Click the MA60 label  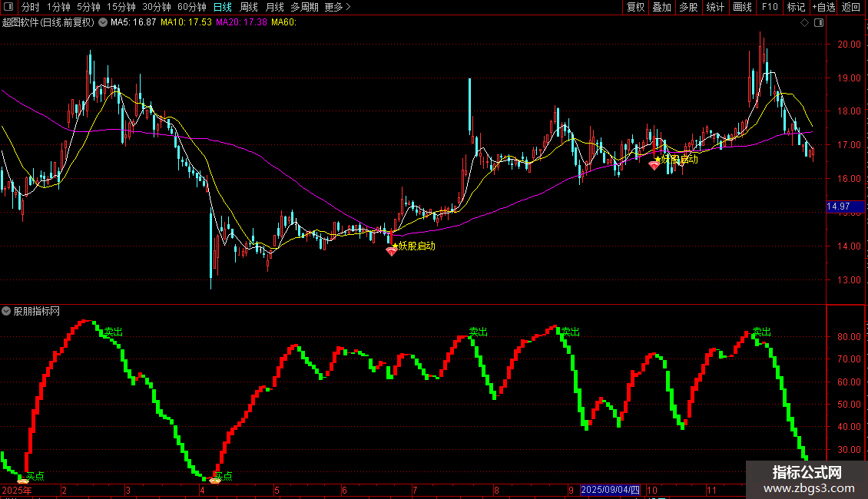point(284,22)
